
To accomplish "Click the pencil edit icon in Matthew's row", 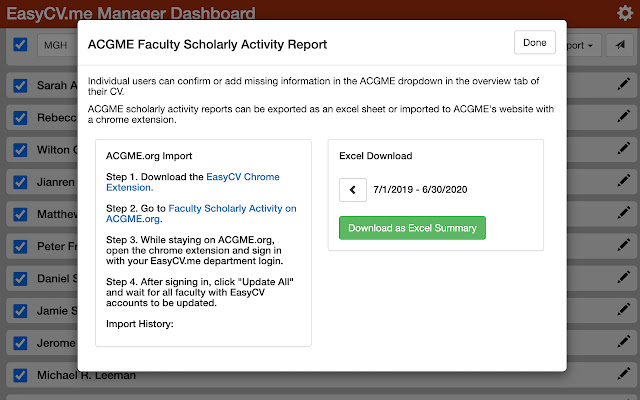I will pos(623,213).
